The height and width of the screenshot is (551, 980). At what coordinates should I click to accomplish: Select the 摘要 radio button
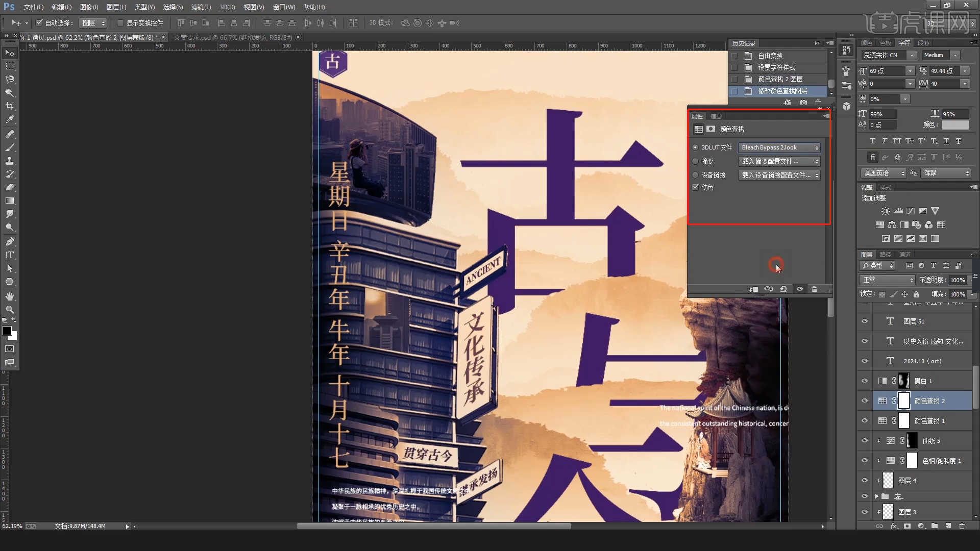[x=695, y=161]
